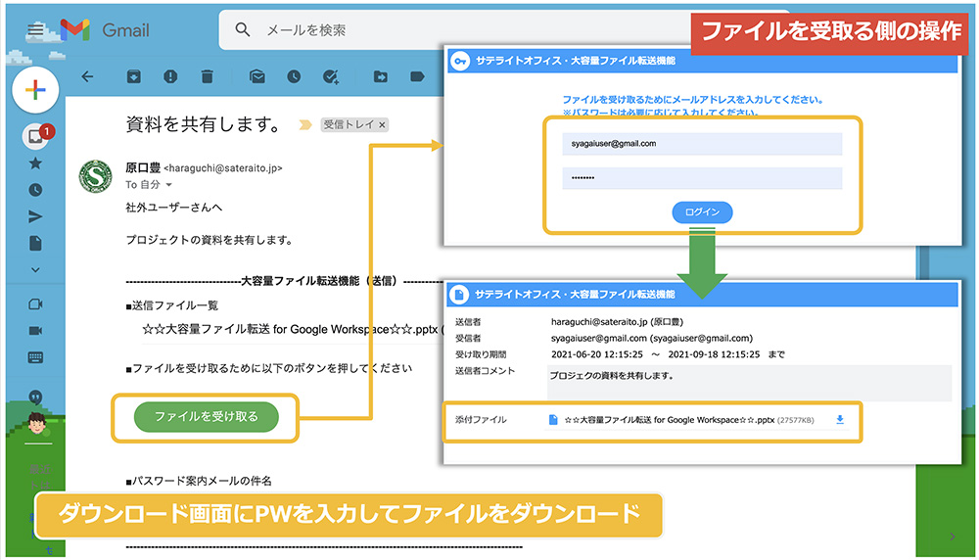The width and height of the screenshot is (979, 560).
Task: Click the side panel chevron at bottom right
Action: pos(952,537)
